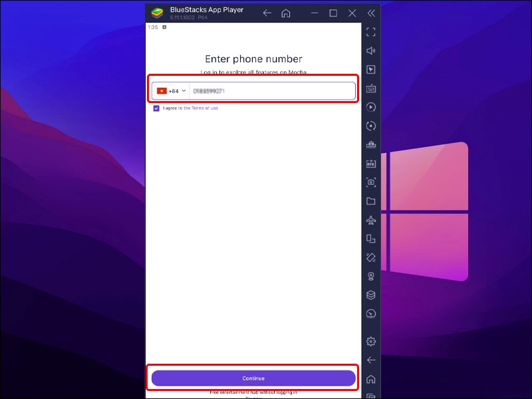Open multi-instance manager layers icon
Viewport: 532px width, 399px height.
coord(371,295)
